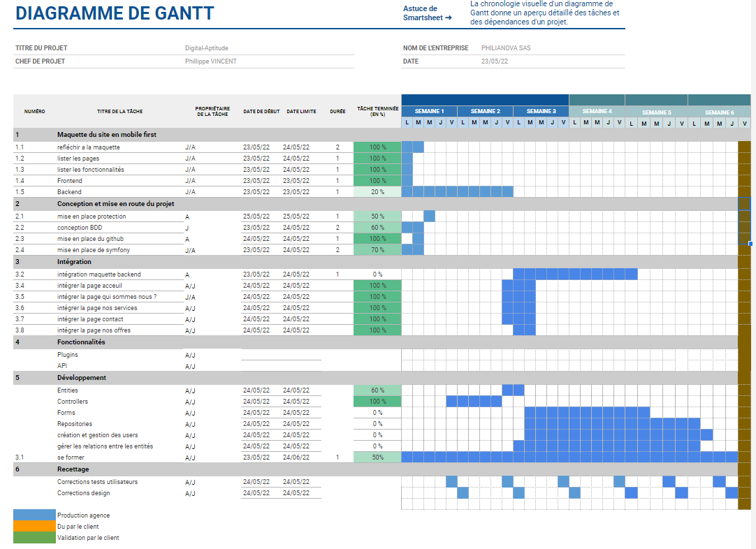This screenshot has width=756, height=549.
Task: Select the DURÉE column header
Action: click(x=337, y=111)
